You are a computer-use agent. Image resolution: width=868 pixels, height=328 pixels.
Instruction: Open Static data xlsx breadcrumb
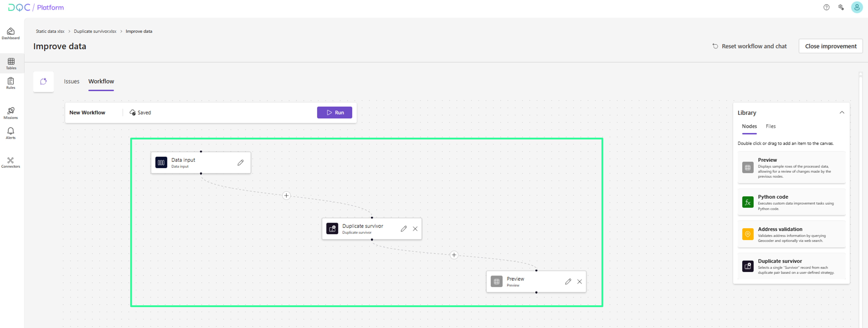click(50, 31)
